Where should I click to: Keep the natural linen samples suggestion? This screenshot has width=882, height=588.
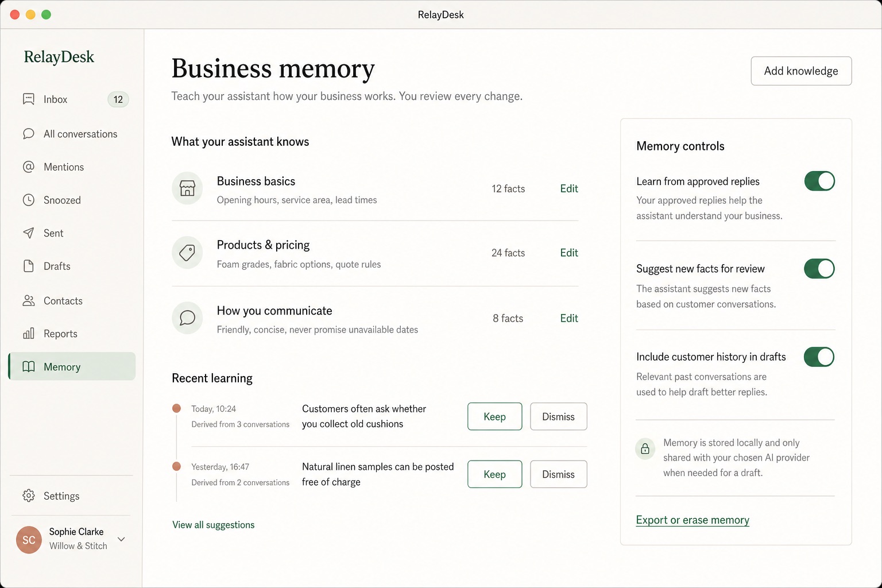pyautogui.click(x=494, y=474)
